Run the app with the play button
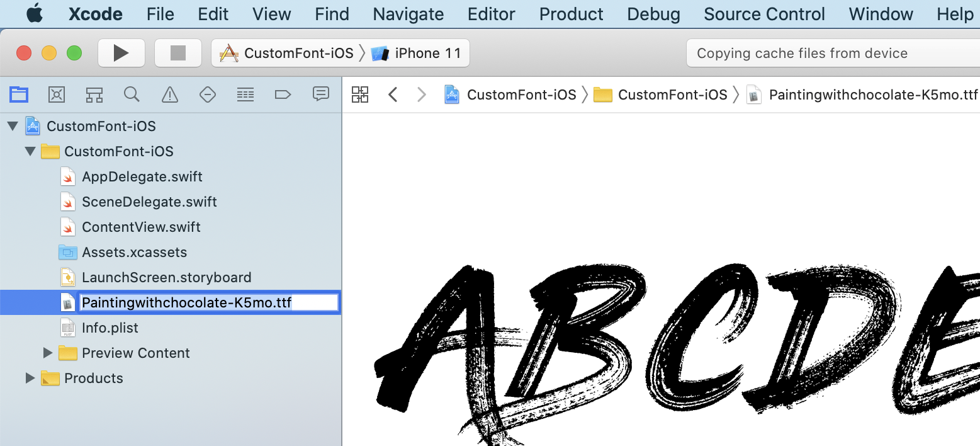 pyautogui.click(x=121, y=52)
